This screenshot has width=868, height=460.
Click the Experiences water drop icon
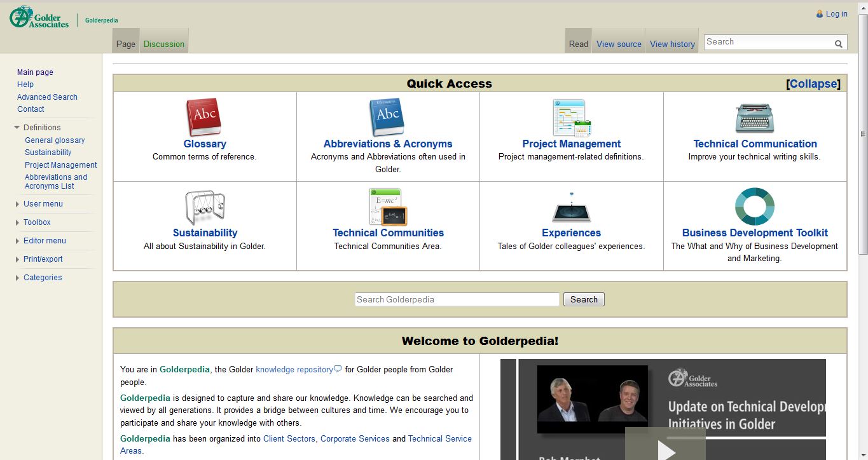[x=571, y=208]
